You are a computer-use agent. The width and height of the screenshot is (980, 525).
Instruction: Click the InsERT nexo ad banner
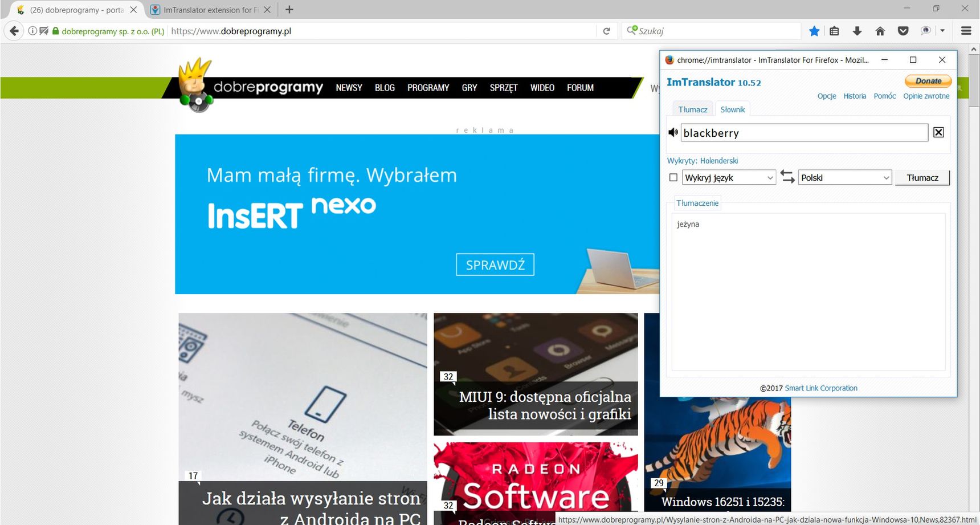tap(417, 214)
